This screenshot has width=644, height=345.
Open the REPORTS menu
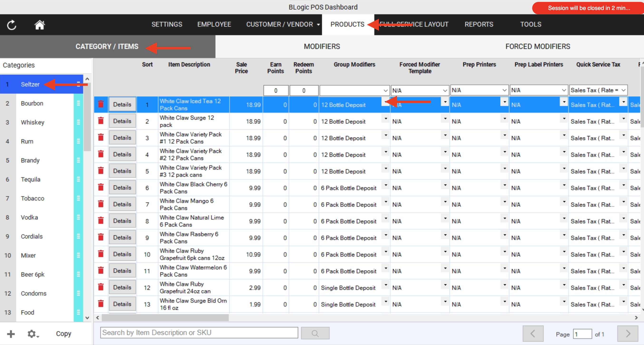(478, 24)
